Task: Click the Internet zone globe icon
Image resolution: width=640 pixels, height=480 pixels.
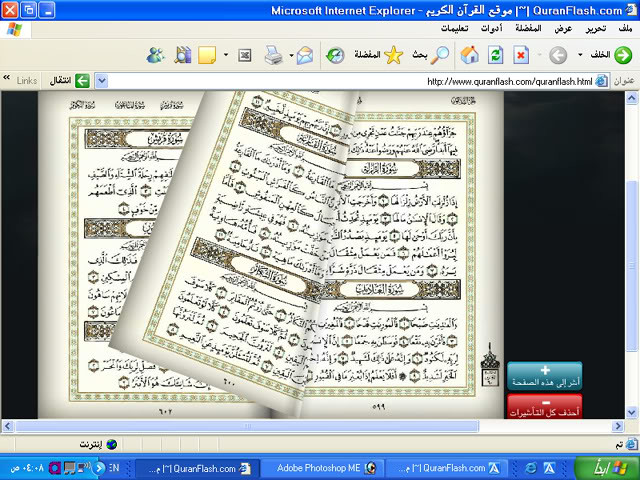Action: [x=111, y=444]
